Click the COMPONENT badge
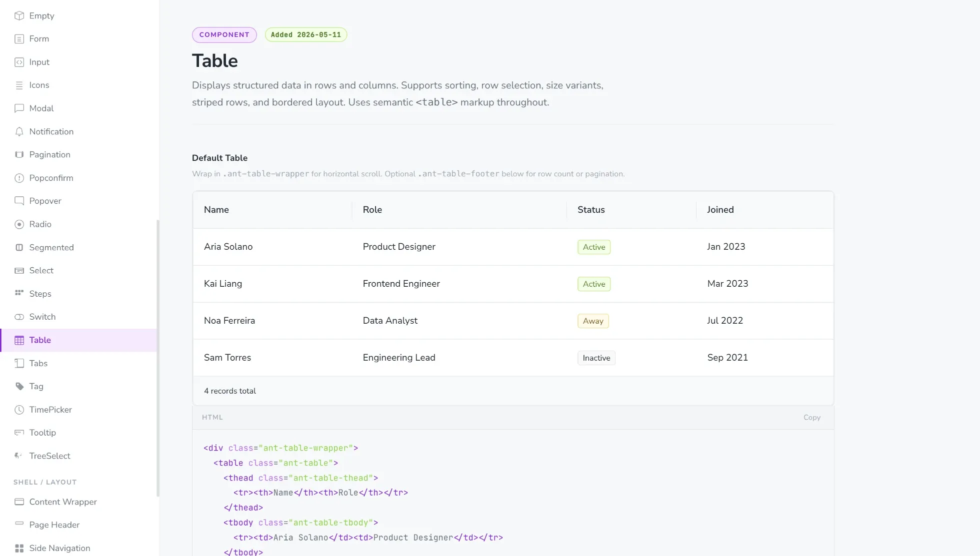The image size is (980, 556). pyautogui.click(x=224, y=35)
